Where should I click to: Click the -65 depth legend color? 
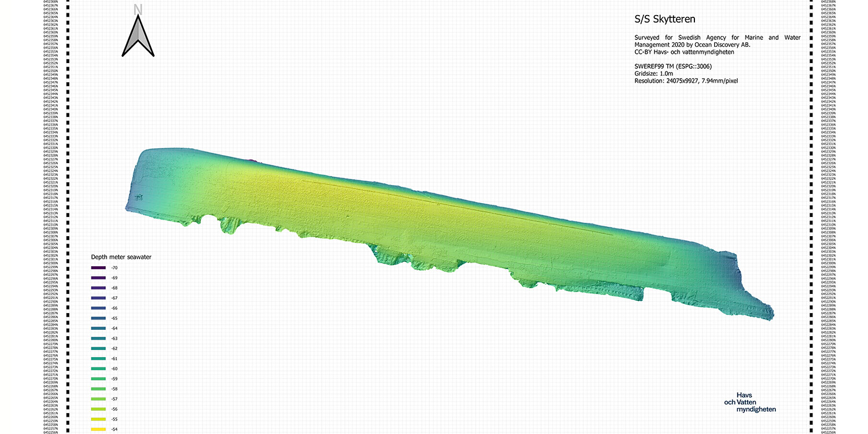[x=98, y=318]
